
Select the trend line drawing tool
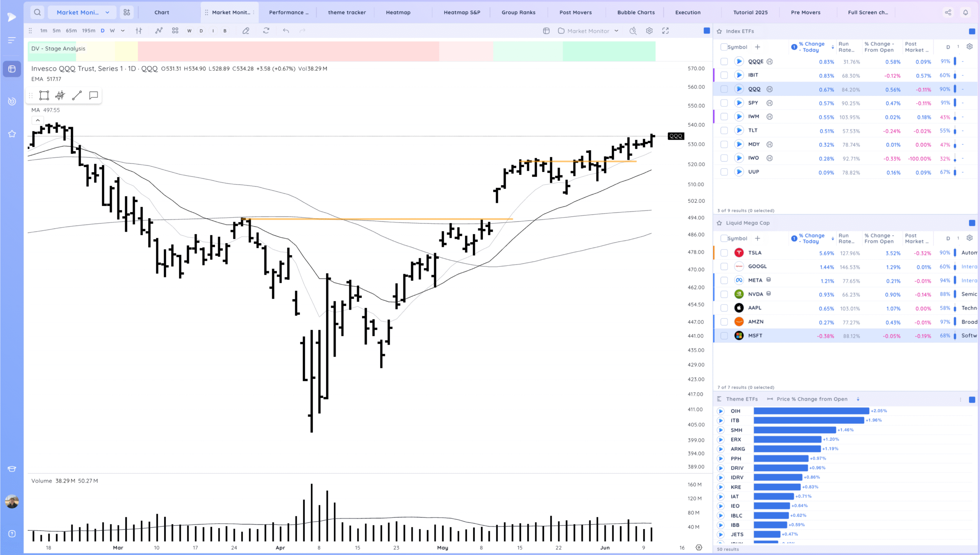coord(77,95)
